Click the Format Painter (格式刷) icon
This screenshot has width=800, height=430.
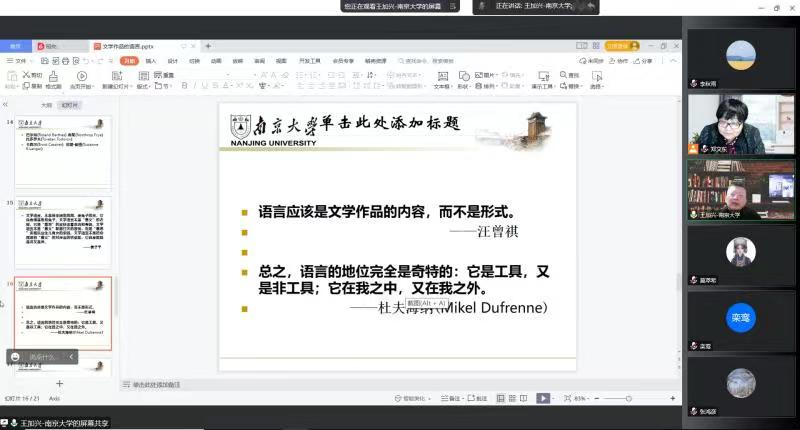pyautogui.click(x=55, y=76)
